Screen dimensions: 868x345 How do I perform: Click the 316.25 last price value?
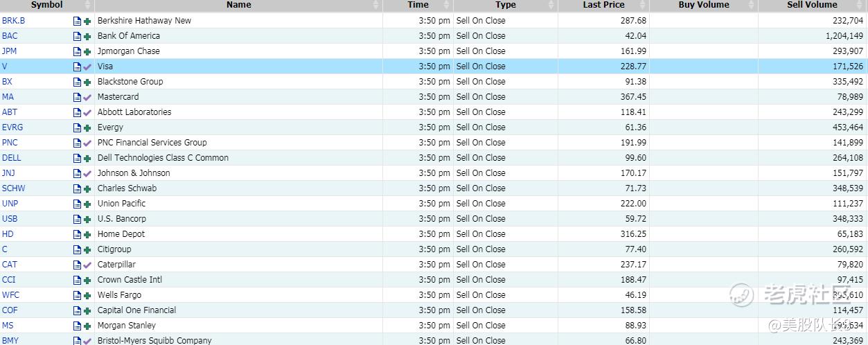[634, 234]
